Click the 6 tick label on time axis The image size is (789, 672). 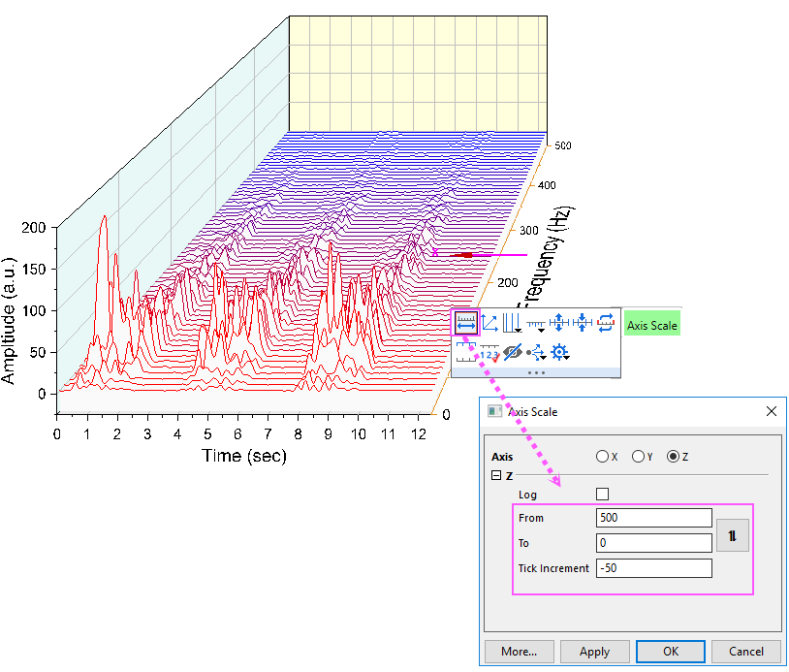[x=237, y=434]
